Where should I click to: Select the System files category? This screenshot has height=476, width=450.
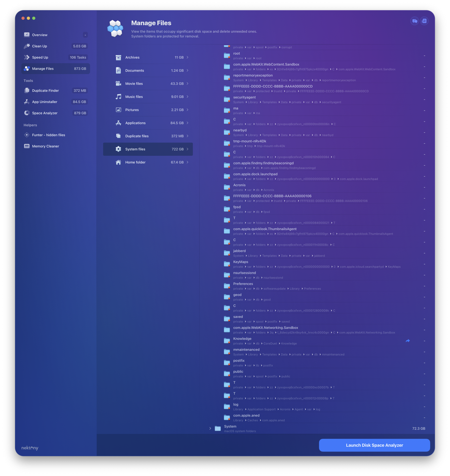click(148, 149)
